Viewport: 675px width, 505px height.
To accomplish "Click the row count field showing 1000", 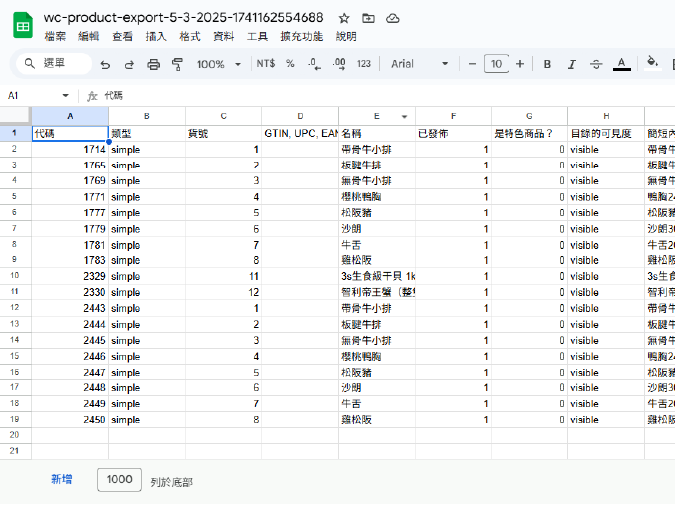I will coord(119,480).
